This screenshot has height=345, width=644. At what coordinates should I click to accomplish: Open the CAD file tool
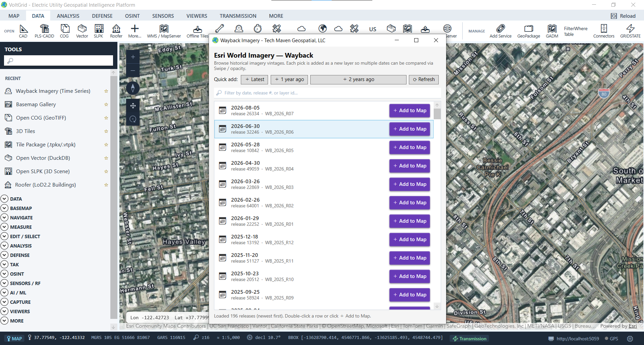click(23, 31)
